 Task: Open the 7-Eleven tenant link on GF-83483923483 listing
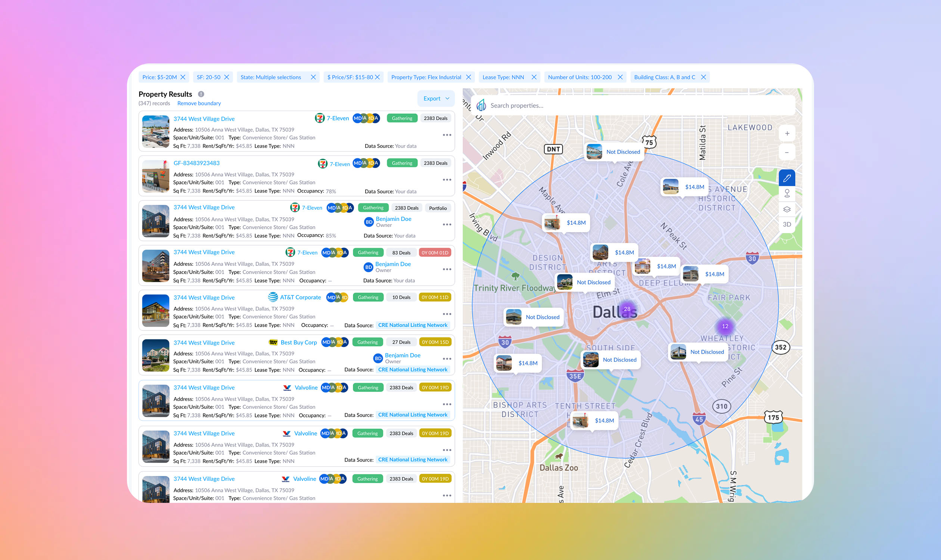point(340,164)
